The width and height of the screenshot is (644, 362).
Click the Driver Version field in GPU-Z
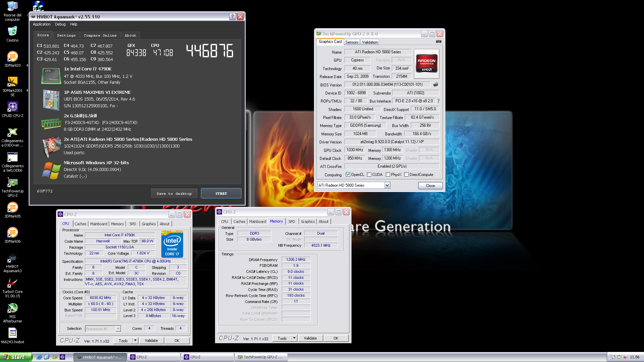392,142
